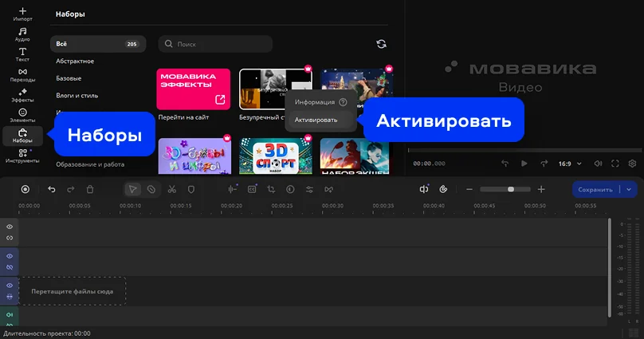Open the CC subtitles tool
Viewport: 644px width, 339px height.
point(252,189)
